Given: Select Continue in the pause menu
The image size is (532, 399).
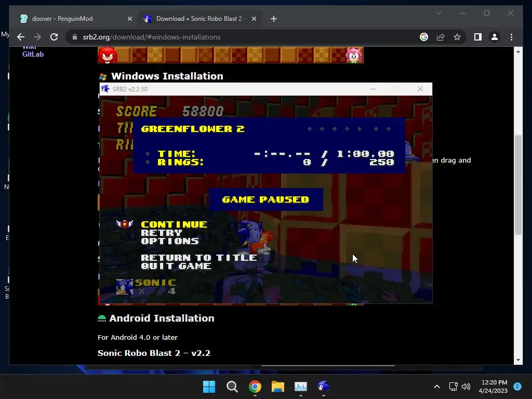Looking at the screenshot, I should (174, 224).
